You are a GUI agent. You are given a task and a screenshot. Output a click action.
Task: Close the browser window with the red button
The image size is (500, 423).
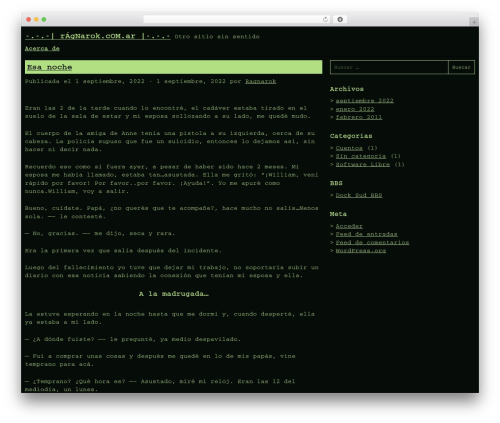click(x=29, y=20)
